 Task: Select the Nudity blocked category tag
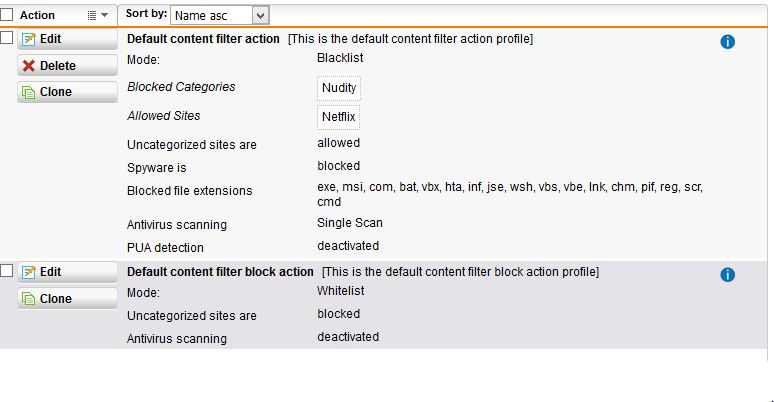tap(339, 88)
